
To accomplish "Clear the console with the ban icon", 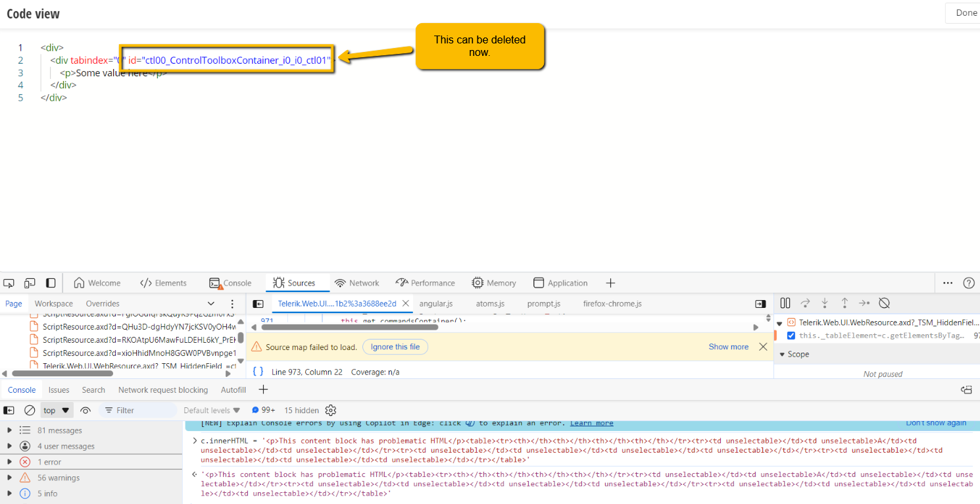I will [30, 410].
